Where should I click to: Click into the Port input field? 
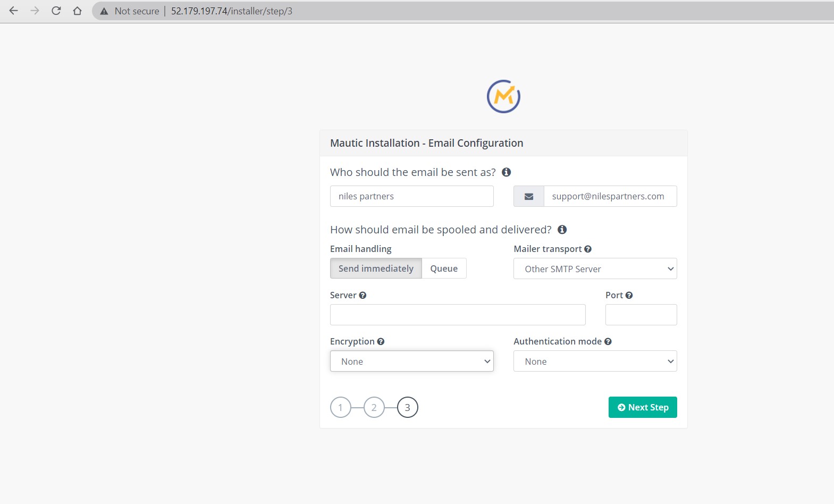click(x=641, y=315)
